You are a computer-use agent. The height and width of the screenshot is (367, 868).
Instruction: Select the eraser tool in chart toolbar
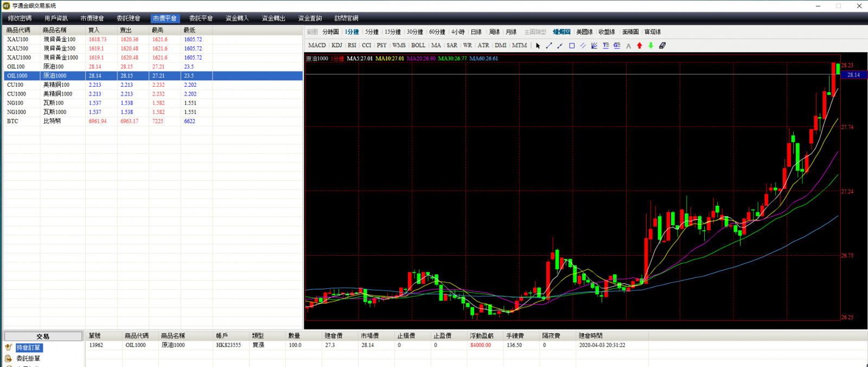(662, 46)
